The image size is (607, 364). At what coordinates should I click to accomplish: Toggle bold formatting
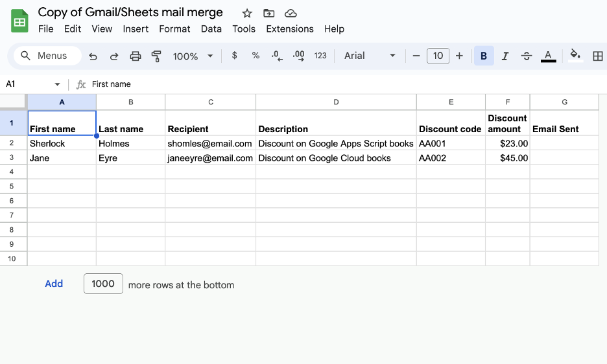pos(484,56)
